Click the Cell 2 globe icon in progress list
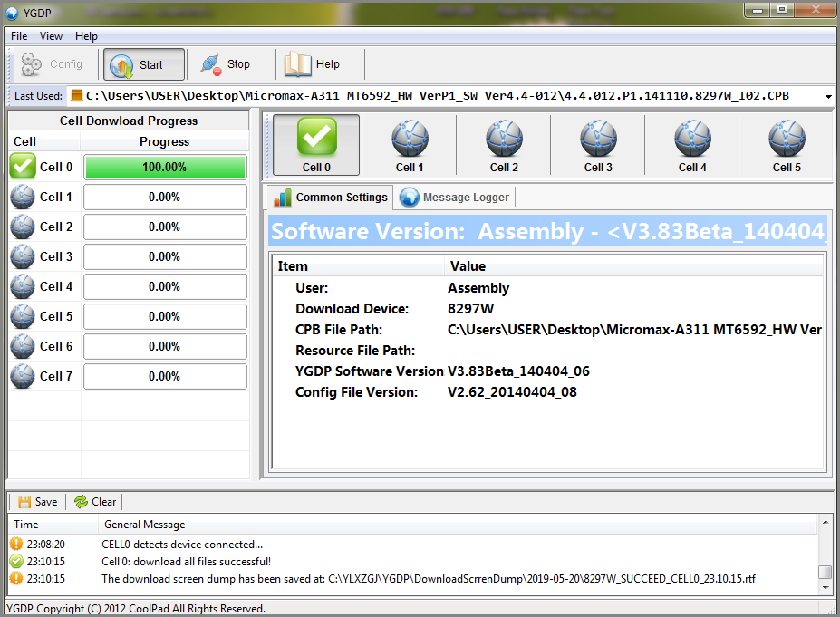This screenshot has height=617, width=840. 23,227
